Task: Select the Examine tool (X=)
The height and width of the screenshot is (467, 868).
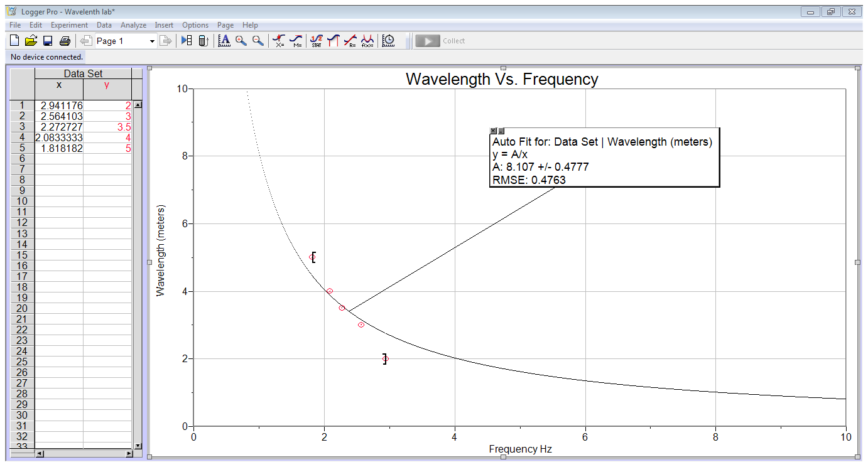Action: click(279, 40)
